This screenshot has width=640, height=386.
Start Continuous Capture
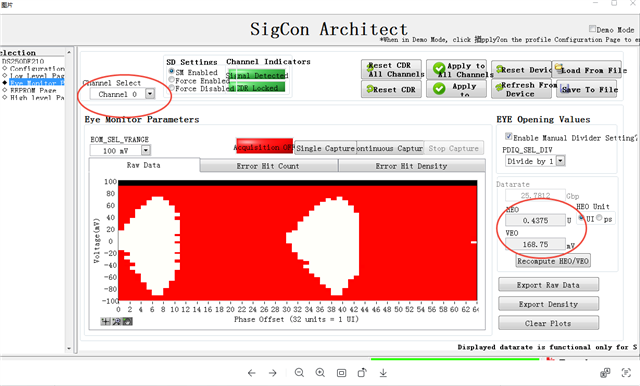tap(390, 148)
